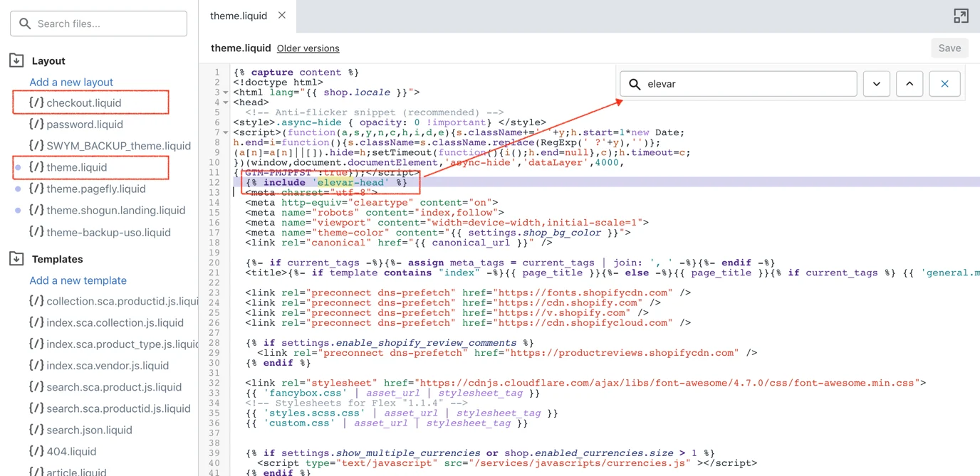Click the file icon beside theme-backup-uso.liquid
The width and height of the screenshot is (980, 476).
pos(36,232)
